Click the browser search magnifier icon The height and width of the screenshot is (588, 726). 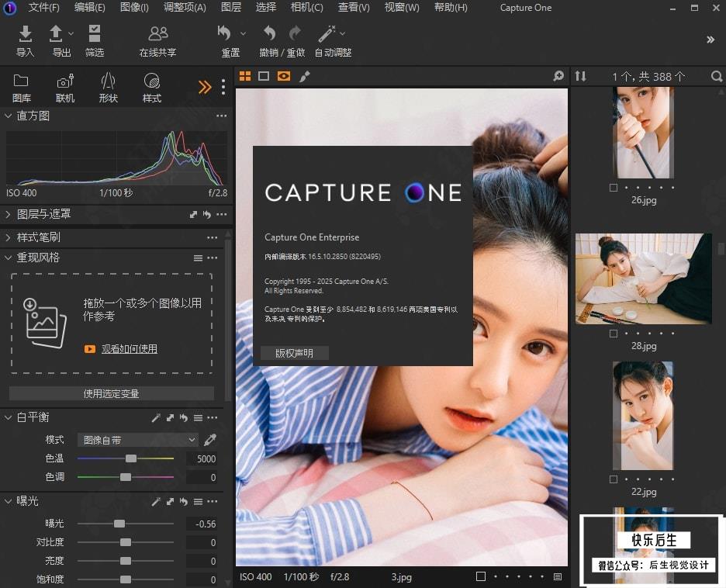[716, 76]
